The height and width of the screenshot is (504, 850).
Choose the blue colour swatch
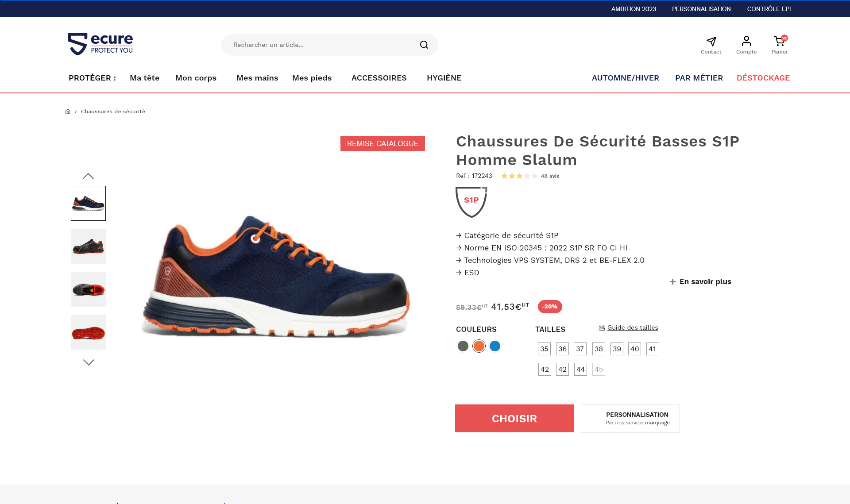click(x=495, y=346)
